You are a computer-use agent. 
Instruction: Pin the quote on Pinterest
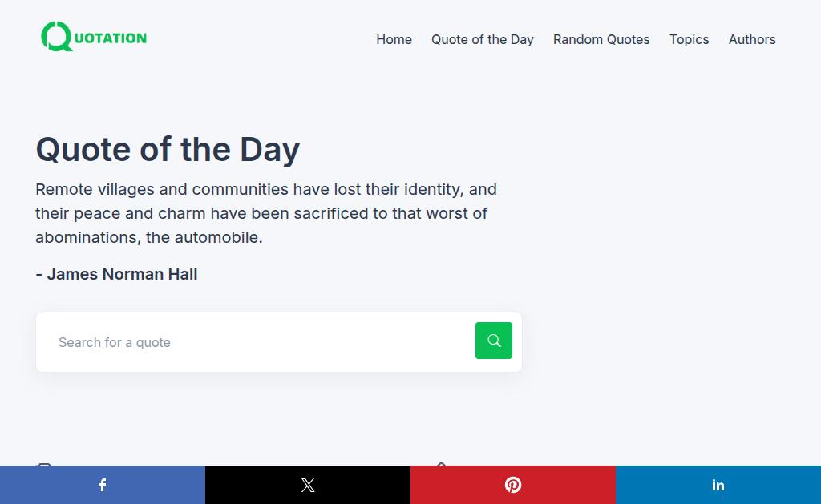coord(513,485)
